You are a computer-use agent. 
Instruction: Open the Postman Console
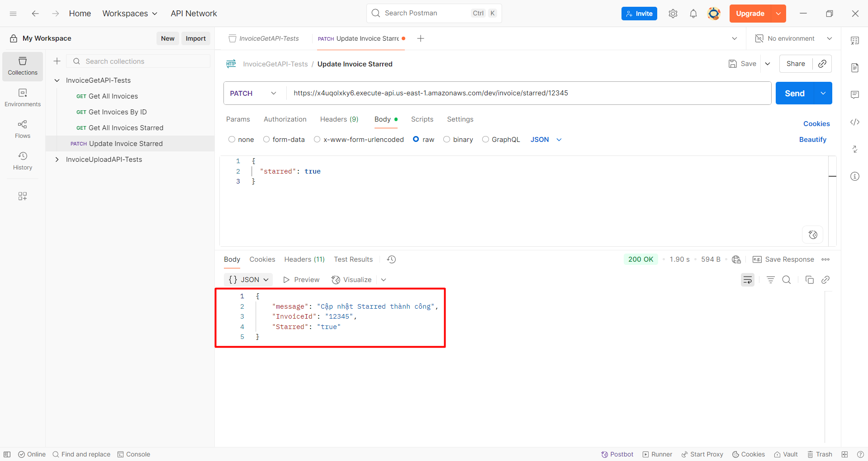point(133,454)
